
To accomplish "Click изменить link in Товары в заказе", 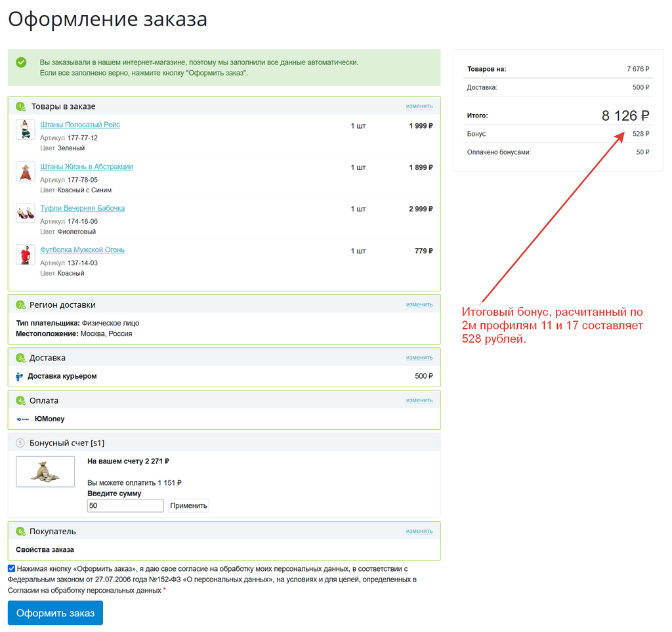I will pos(419,106).
